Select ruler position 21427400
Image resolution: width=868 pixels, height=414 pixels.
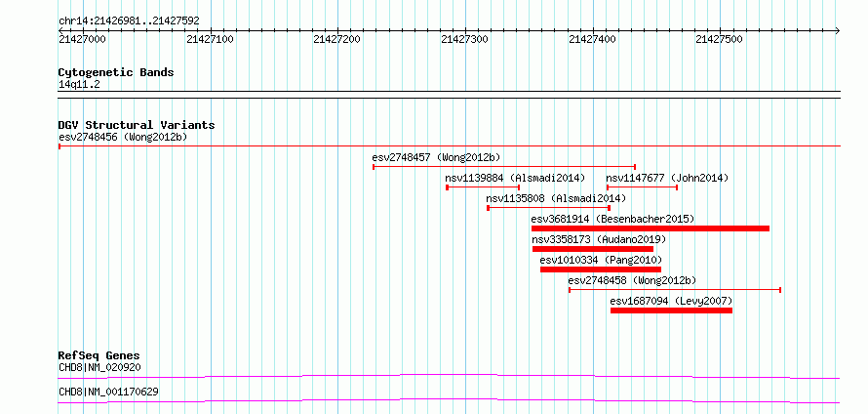(592, 40)
